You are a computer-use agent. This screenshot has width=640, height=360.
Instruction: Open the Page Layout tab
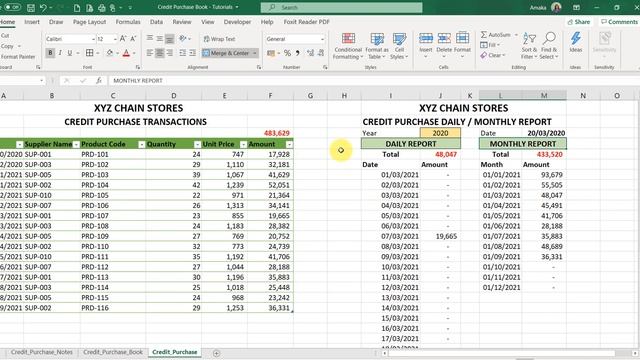pos(89,22)
